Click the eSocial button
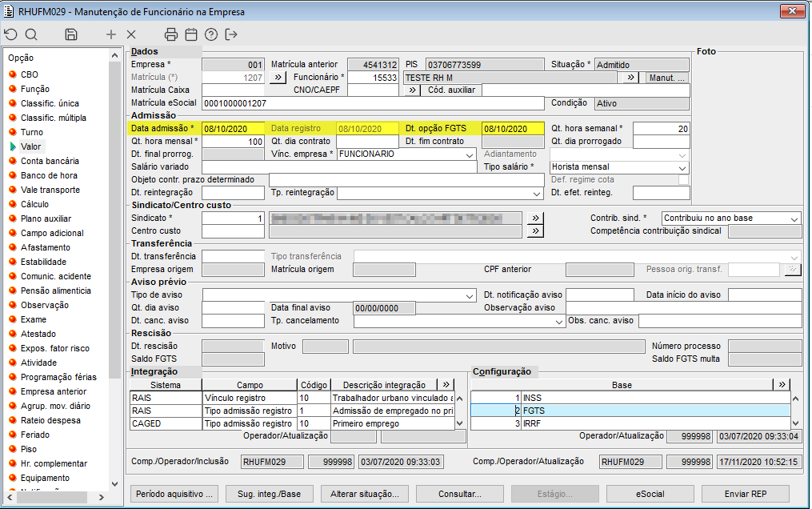 (x=650, y=494)
